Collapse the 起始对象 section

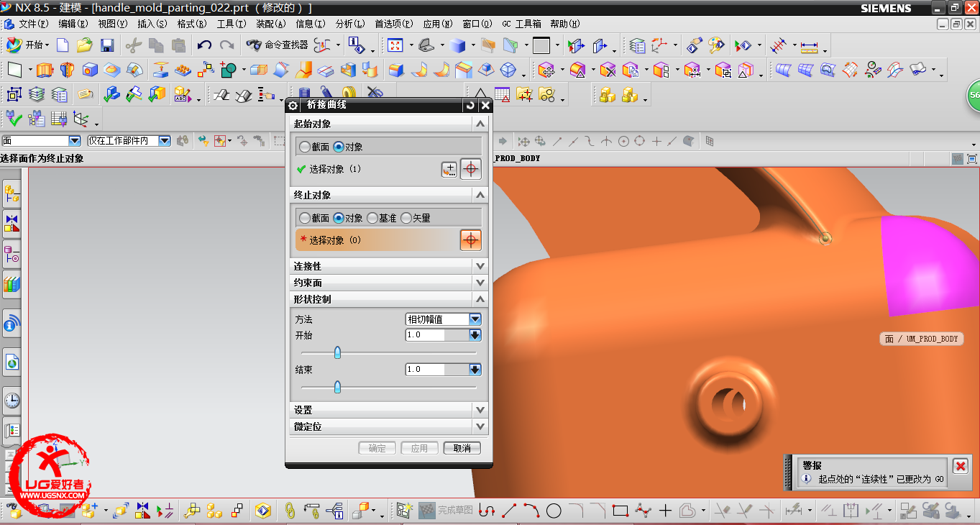pos(481,124)
